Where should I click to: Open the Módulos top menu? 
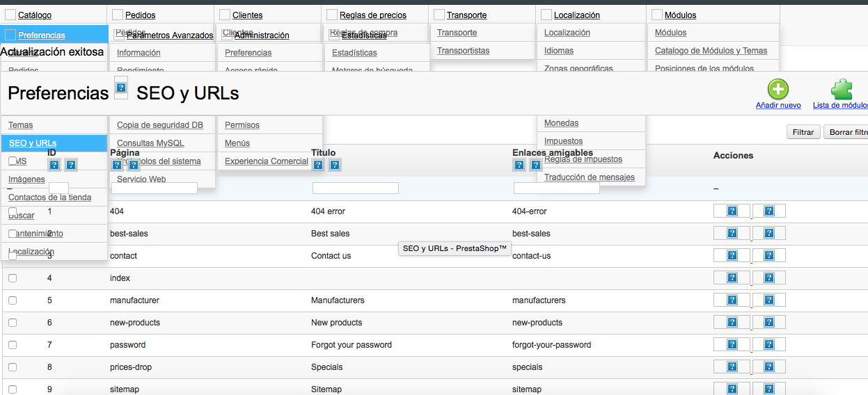click(x=680, y=15)
